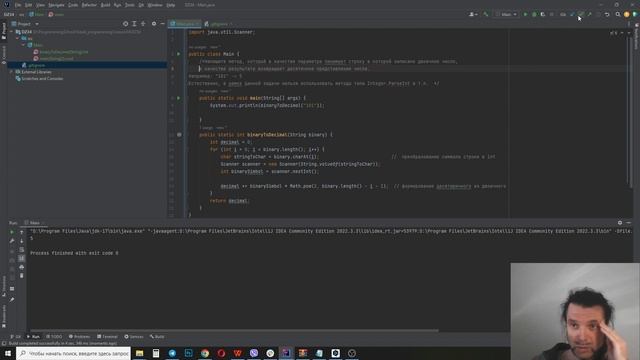The height and width of the screenshot is (360, 640).
Task: Open Project panel gear options
Action: 154,24
